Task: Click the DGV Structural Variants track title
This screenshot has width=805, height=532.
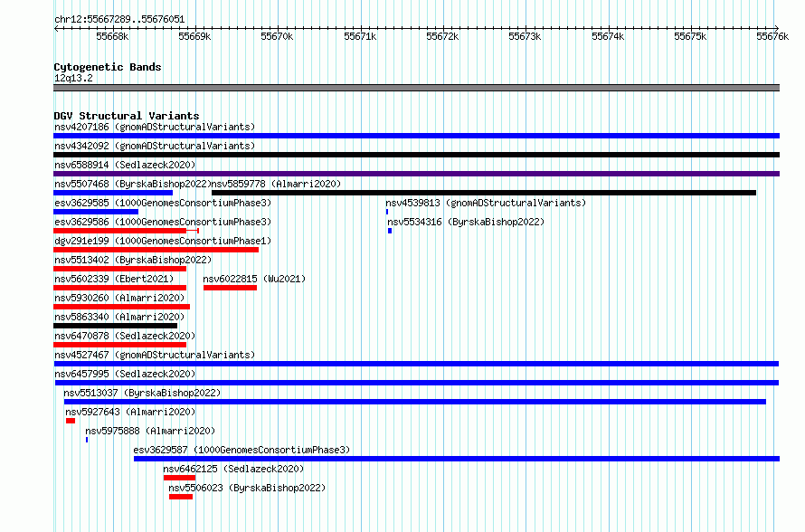Action: click(127, 116)
